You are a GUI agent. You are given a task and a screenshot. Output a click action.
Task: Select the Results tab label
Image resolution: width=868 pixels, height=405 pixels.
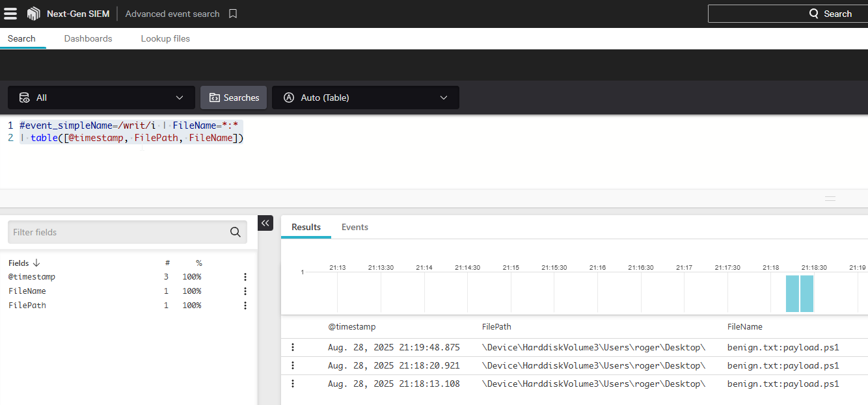306,227
